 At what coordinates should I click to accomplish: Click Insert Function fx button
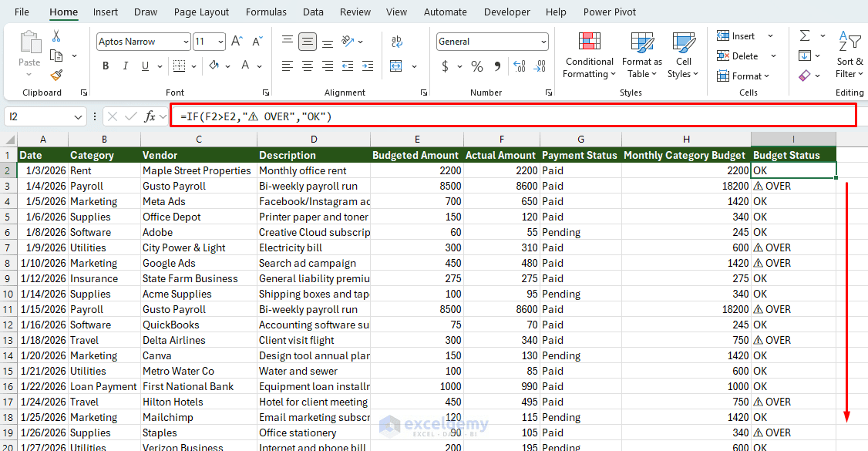(150, 116)
